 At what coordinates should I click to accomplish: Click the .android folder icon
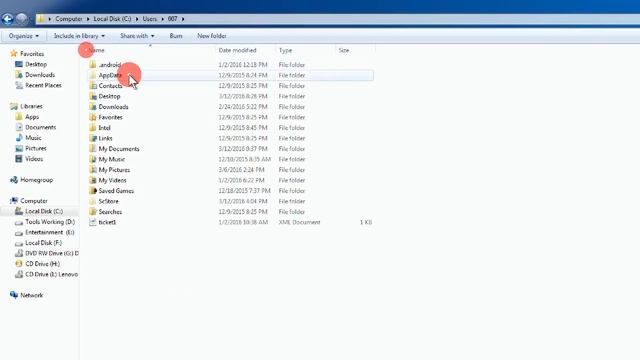[x=93, y=64]
